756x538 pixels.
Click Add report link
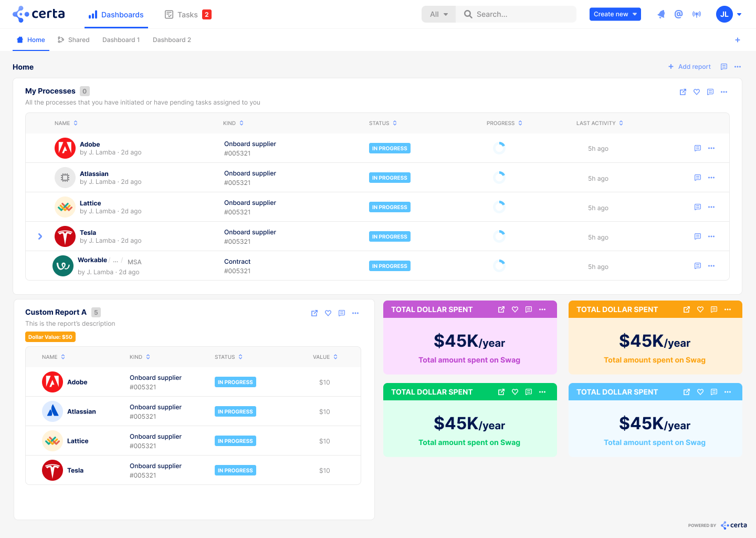pyautogui.click(x=689, y=67)
